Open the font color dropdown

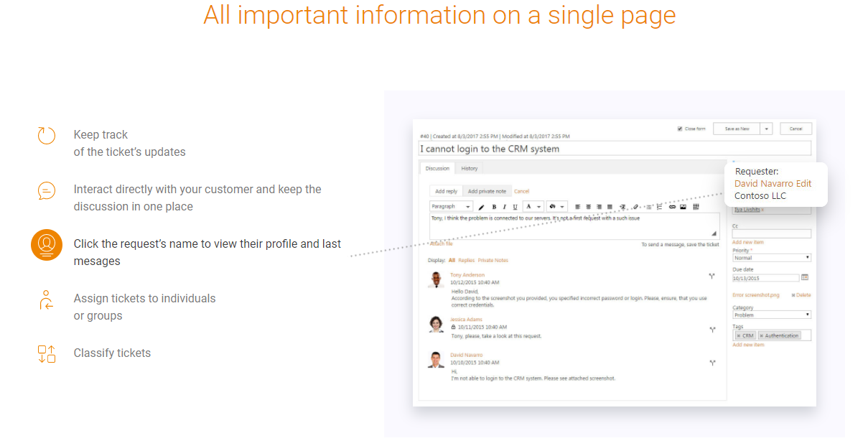532,207
